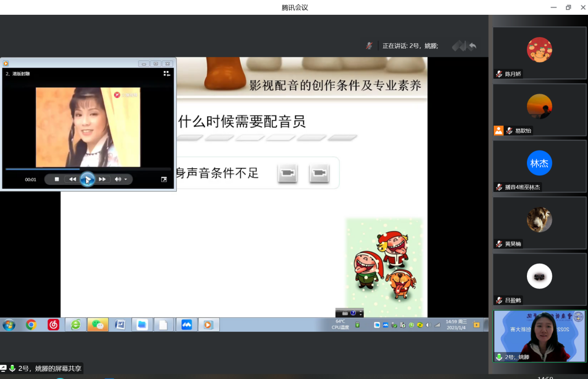The height and width of the screenshot is (379, 588).
Task: Click 易歆怡's orange host badge icon
Action: click(498, 131)
